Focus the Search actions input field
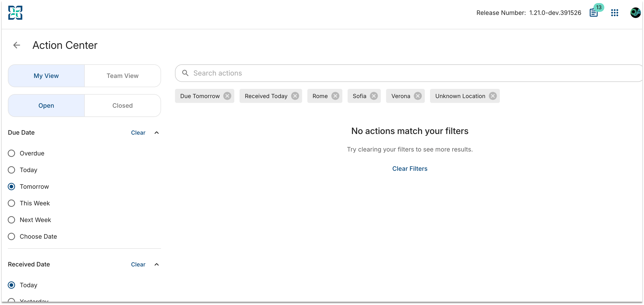 coord(408,73)
